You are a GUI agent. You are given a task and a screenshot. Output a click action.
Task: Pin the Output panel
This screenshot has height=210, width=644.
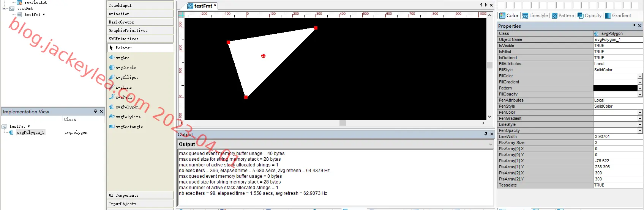(486, 134)
